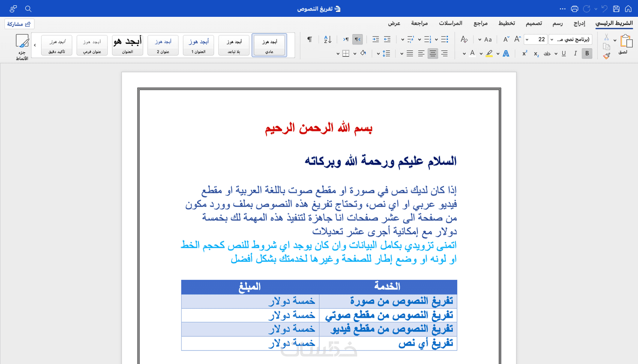Sort text with the A-Z sort icon
This screenshot has width=638, height=364.
tap(328, 39)
